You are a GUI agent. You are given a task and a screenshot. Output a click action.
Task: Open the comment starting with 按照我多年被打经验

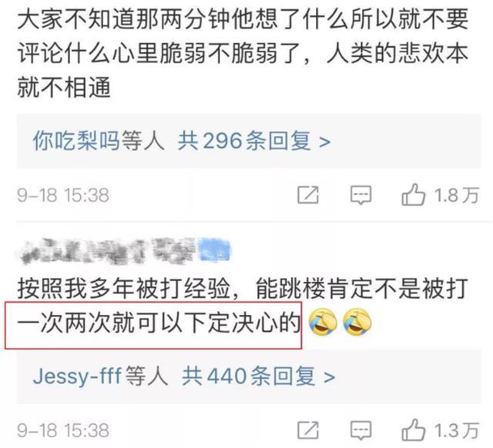coord(243,306)
